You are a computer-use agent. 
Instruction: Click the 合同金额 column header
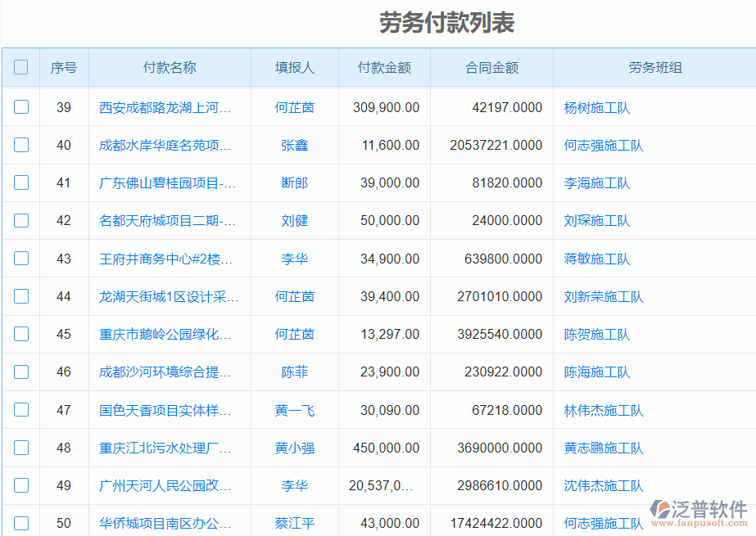click(x=491, y=68)
